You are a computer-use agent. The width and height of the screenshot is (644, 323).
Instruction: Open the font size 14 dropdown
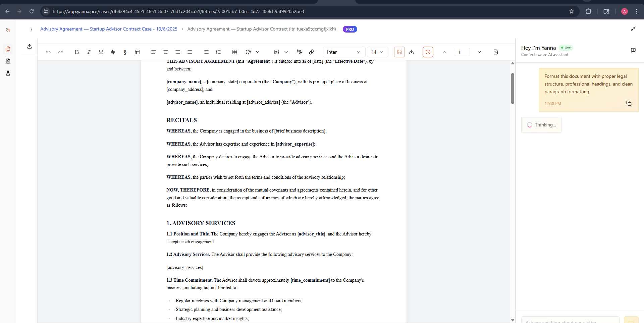tap(378, 52)
